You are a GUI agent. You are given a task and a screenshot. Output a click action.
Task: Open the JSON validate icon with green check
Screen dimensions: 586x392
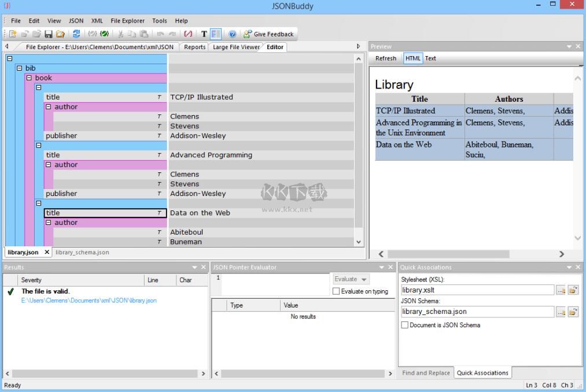pos(104,34)
